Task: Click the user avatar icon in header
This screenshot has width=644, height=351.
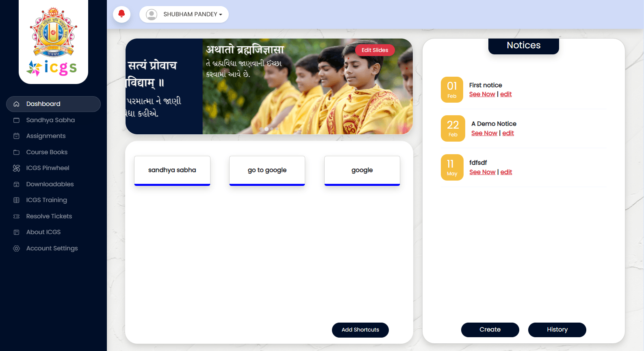Action: tap(152, 15)
